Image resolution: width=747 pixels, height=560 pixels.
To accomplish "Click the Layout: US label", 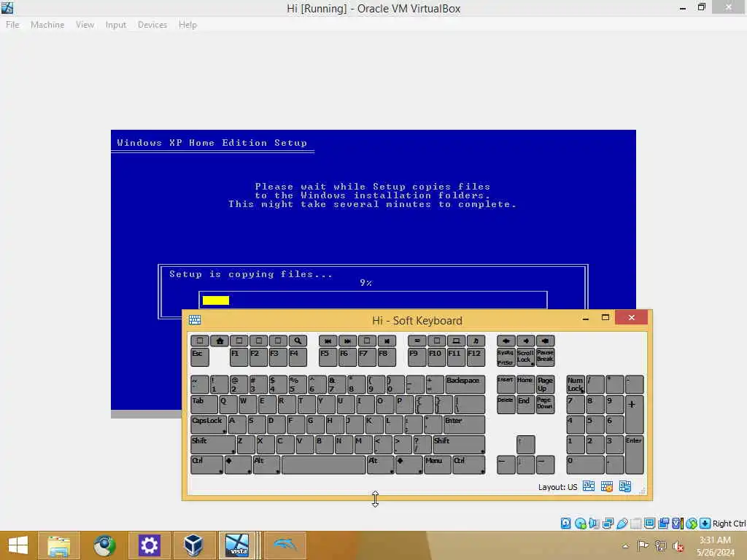I will click(x=557, y=487).
